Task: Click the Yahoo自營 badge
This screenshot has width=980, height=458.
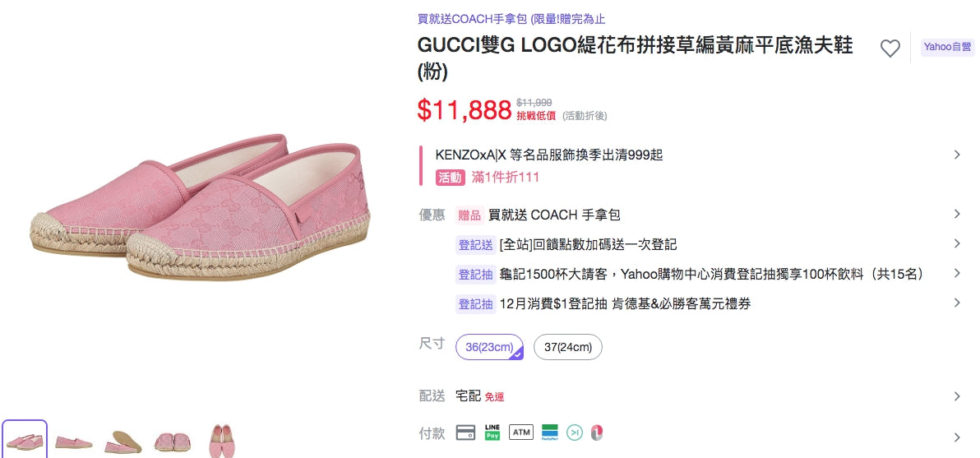Action: [x=947, y=47]
